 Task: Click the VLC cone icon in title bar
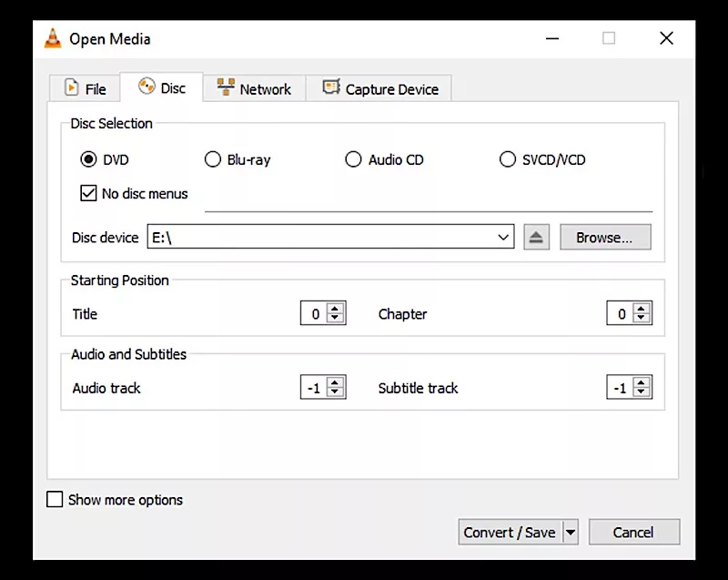coord(54,39)
